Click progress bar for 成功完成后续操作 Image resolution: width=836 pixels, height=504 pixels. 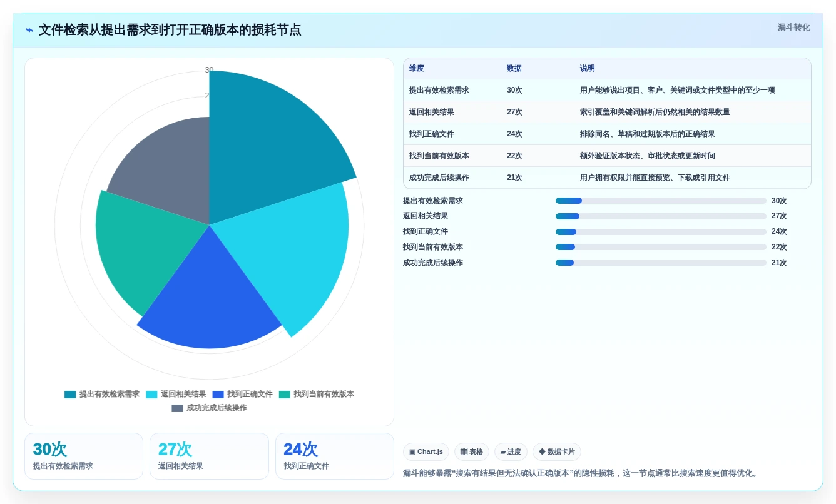click(661, 263)
